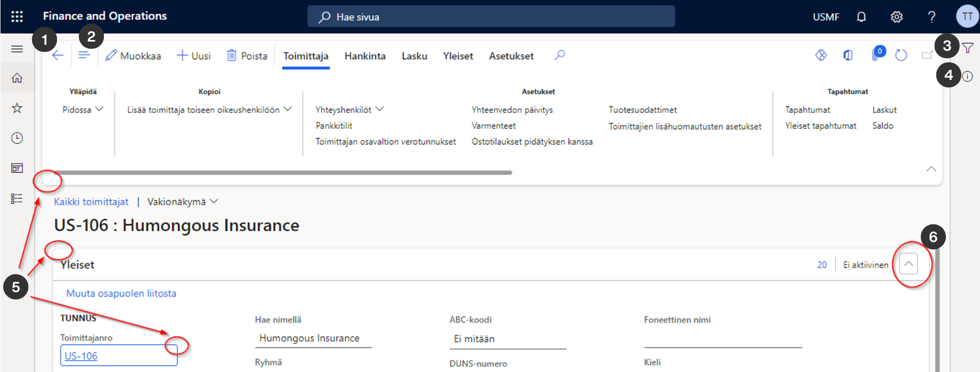Click Poista delete button
The width and height of the screenshot is (980, 372).
click(247, 55)
